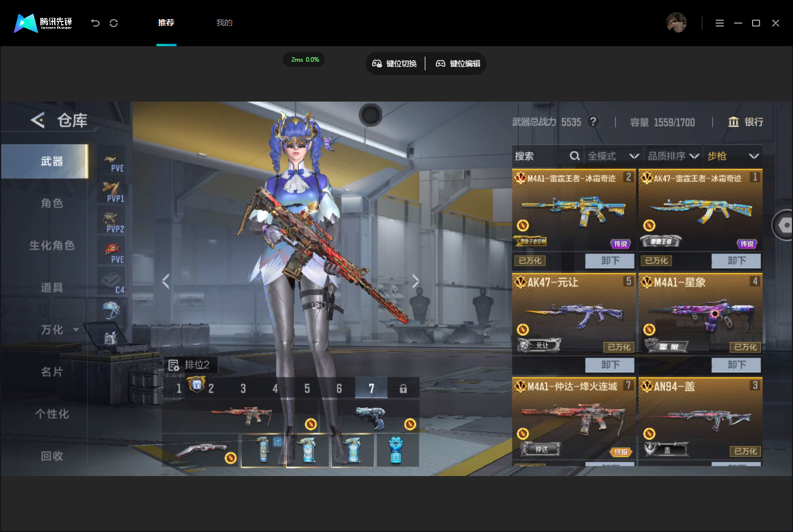Click the helmet gear icon

point(111,310)
